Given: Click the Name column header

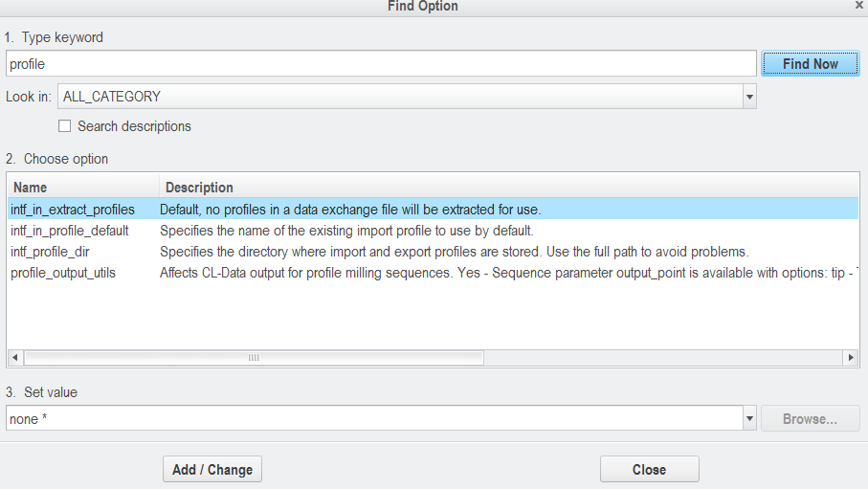Looking at the screenshot, I should pos(82,188).
